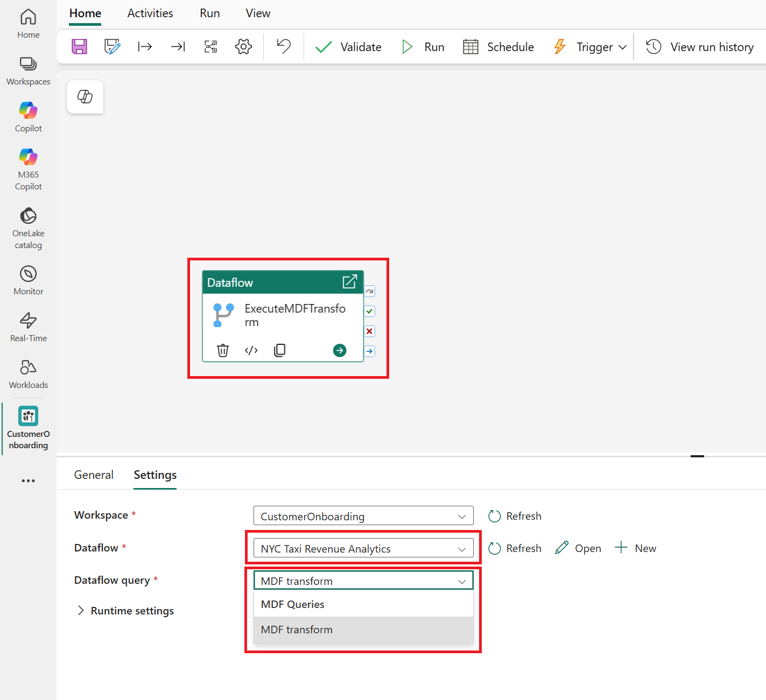The image size is (766, 700).
Task: Collapse the Dataflow query dropdown
Action: pyautogui.click(x=363, y=580)
